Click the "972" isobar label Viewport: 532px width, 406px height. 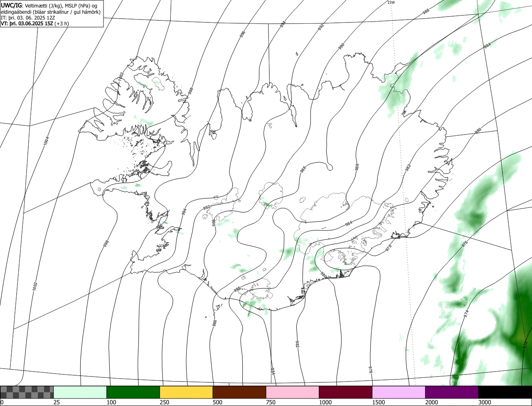point(525,345)
